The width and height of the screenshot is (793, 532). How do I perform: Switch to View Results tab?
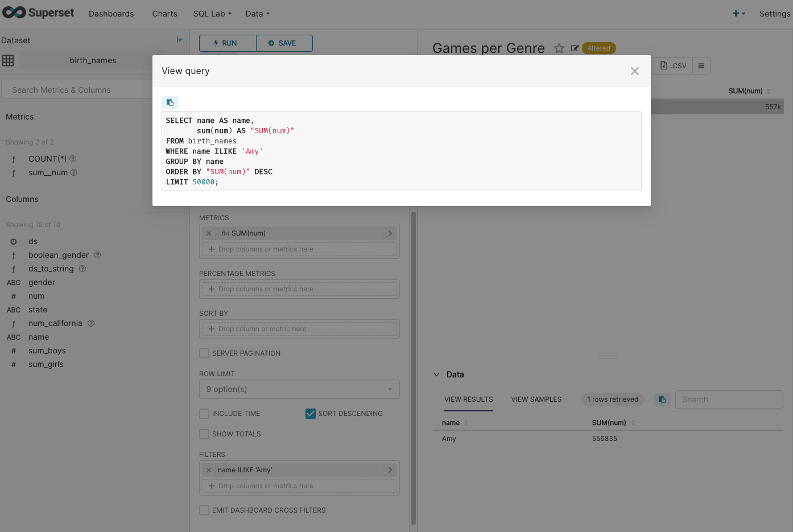[469, 399]
